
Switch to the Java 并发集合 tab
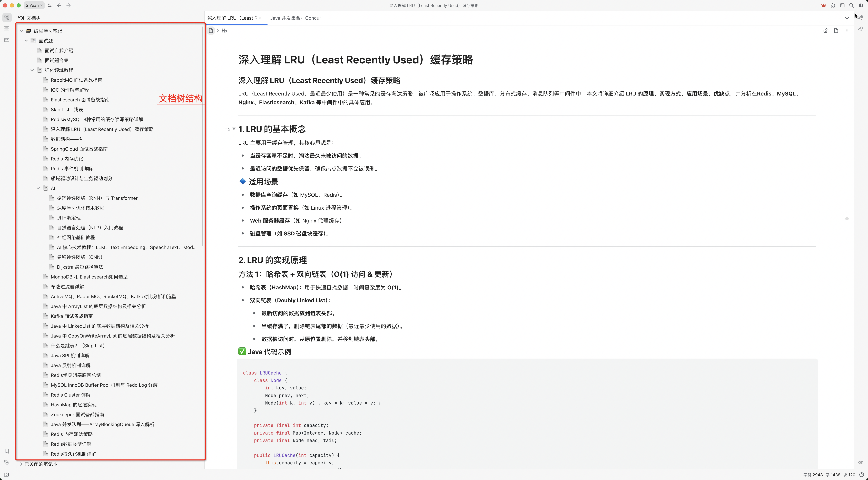pyautogui.click(x=295, y=18)
